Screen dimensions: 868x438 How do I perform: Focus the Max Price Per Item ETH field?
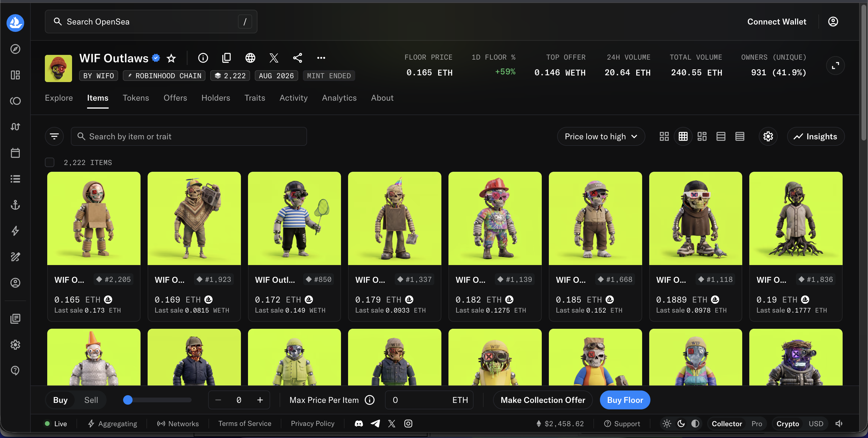point(429,400)
